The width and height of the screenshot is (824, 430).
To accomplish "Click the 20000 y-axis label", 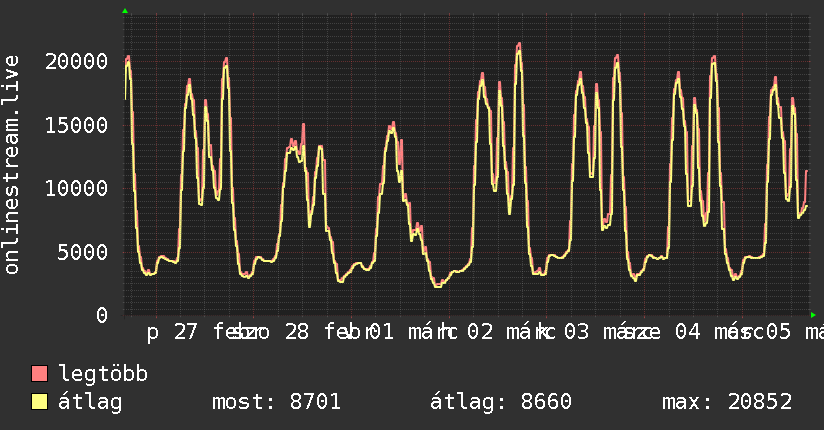I will (77, 62).
